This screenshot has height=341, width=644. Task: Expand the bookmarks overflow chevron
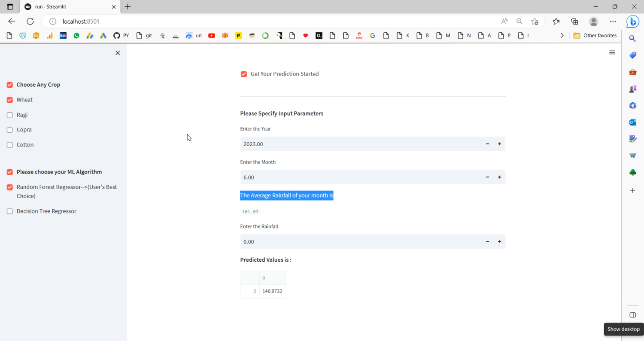click(562, 36)
